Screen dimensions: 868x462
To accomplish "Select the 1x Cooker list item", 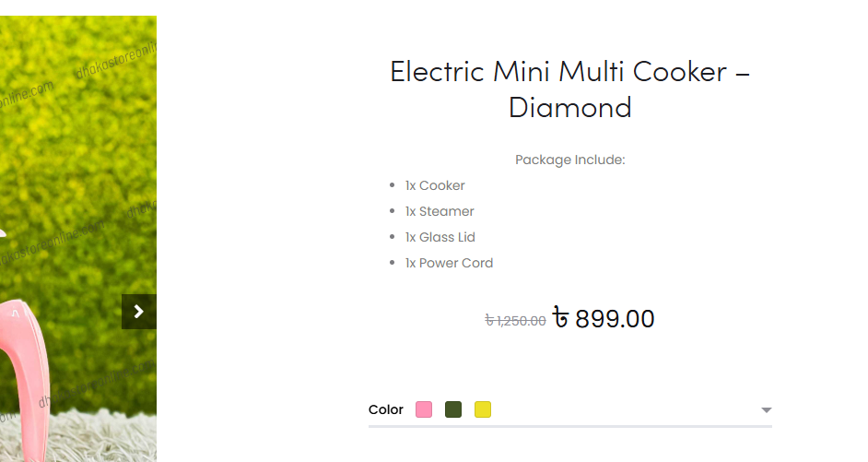I will [435, 185].
